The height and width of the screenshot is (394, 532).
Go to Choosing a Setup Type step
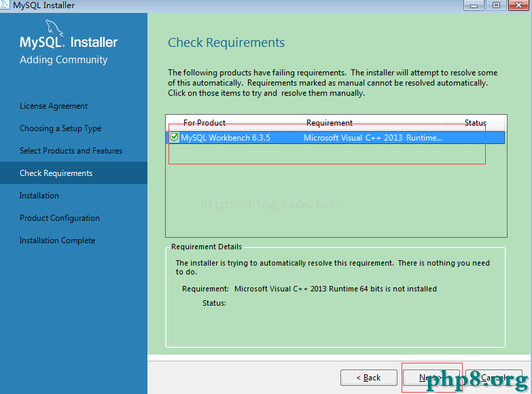pyautogui.click(x=60, y=128)
